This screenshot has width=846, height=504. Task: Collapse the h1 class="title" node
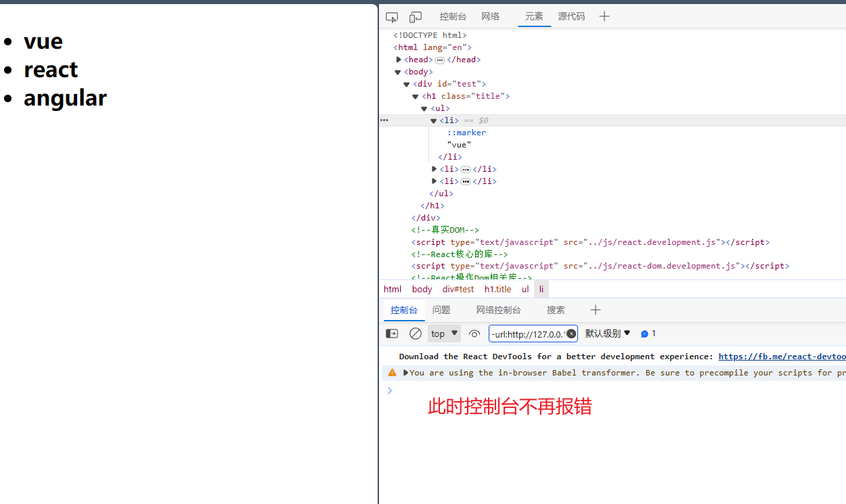pos(416,96)
